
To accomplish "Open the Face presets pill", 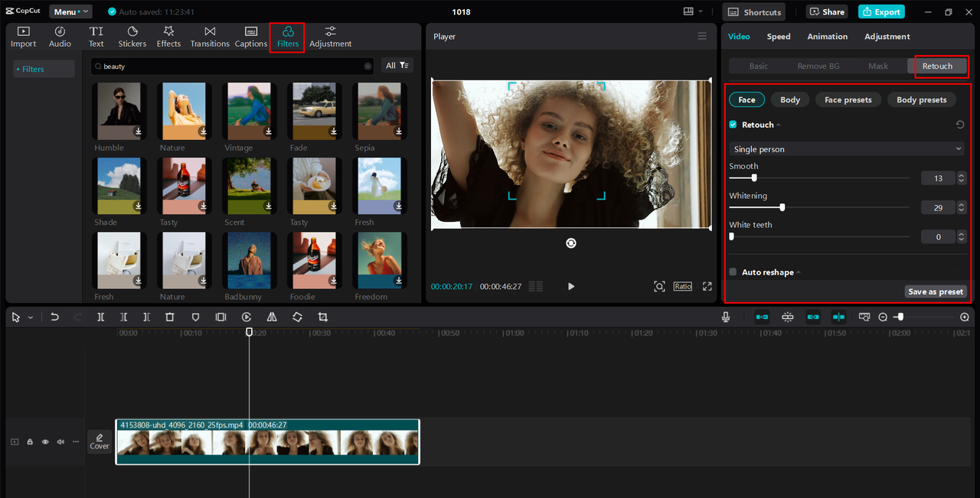I will pyautogui.click(x=848, y=99).
